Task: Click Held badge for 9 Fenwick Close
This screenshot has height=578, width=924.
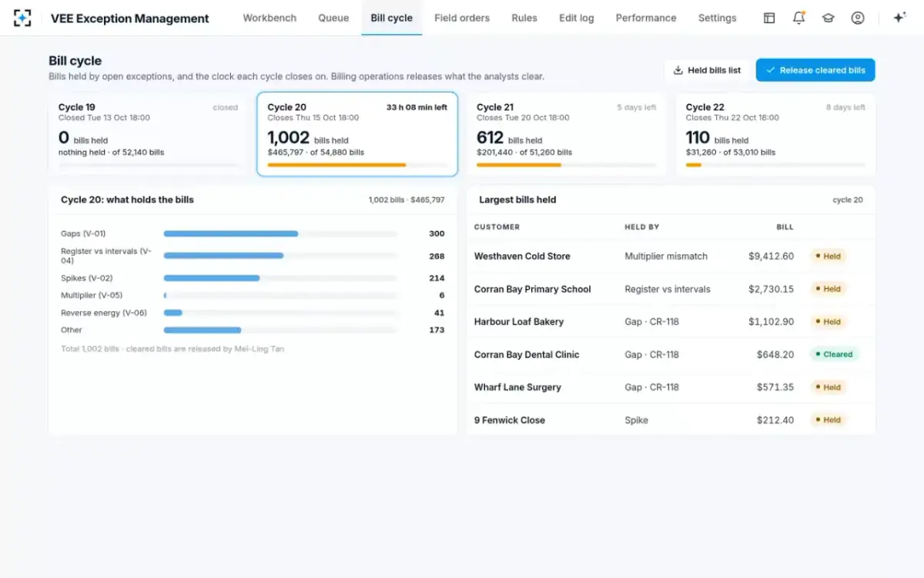Action: 828,420
